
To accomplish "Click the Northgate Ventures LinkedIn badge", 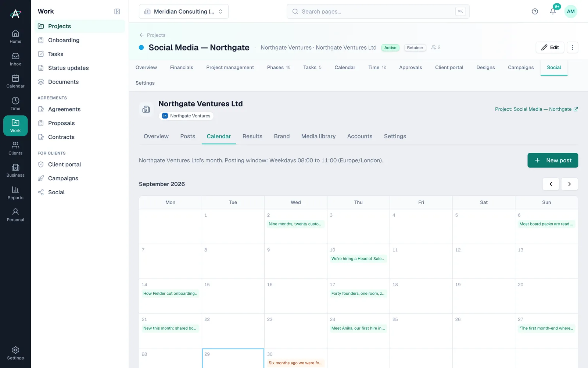I will [186, 116].
